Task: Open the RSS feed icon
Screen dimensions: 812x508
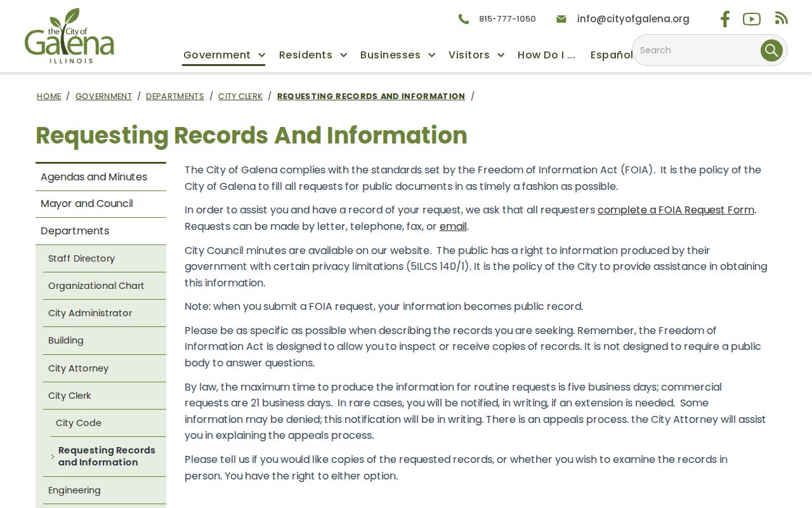Action: (782, 18)
